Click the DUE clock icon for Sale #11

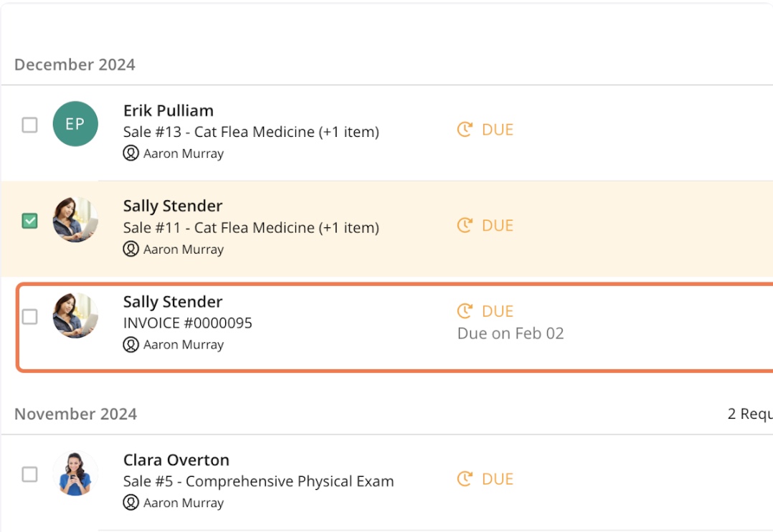[465, 226]
